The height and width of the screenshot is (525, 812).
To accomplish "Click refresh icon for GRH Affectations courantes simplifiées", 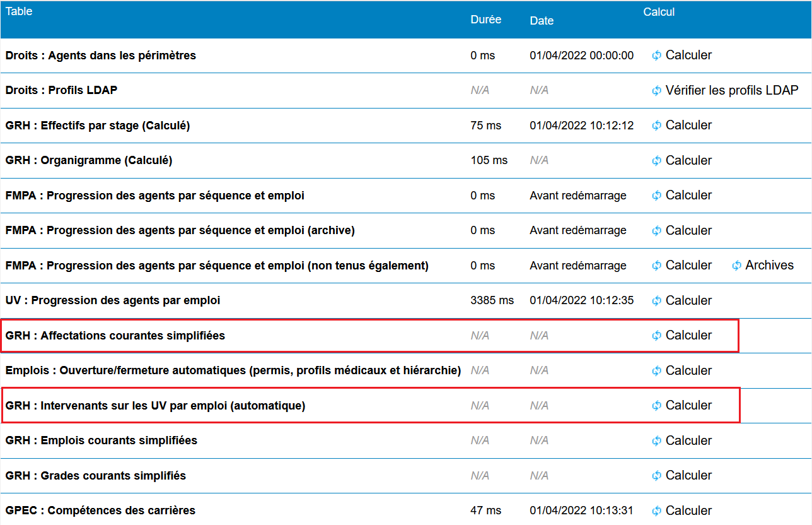I will click(656, 336).
